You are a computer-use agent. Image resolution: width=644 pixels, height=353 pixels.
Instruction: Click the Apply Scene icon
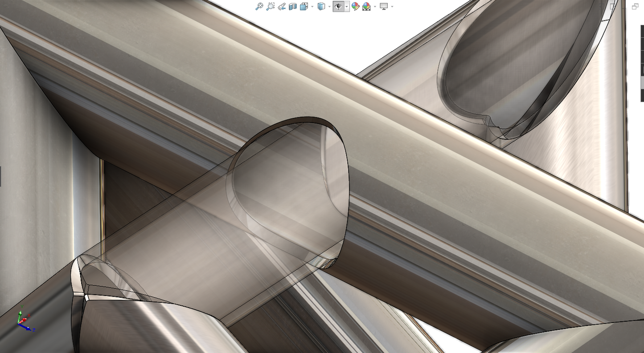(x=366, y=6)
